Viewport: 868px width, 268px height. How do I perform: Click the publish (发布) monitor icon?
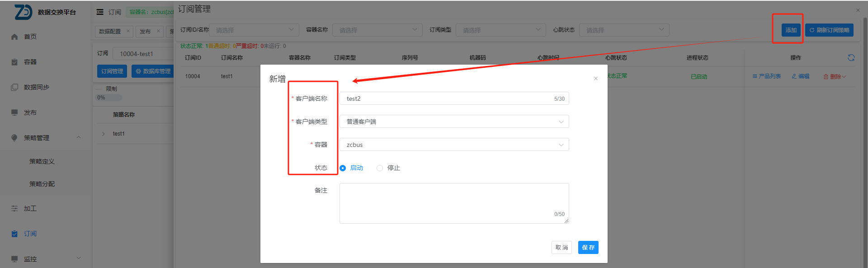pyautogui.click(x=14, y=113)
